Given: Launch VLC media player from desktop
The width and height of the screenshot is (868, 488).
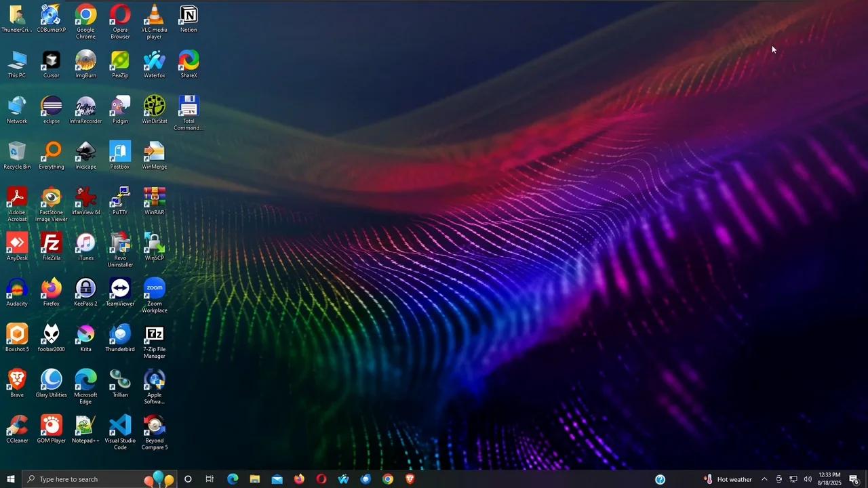Looking at the screenshot, I should [154, 22].
